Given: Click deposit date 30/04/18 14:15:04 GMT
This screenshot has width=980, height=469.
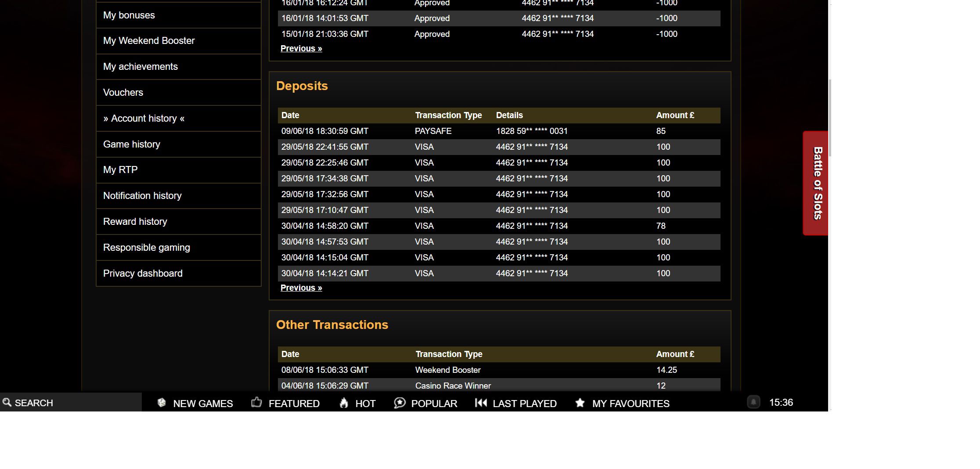Looking at the screenshot, I should click(x=325, y=258).
